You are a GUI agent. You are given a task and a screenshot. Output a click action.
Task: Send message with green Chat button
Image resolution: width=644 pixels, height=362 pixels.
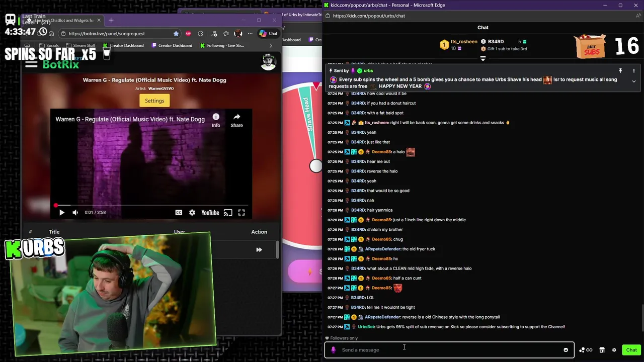[631, 350]
